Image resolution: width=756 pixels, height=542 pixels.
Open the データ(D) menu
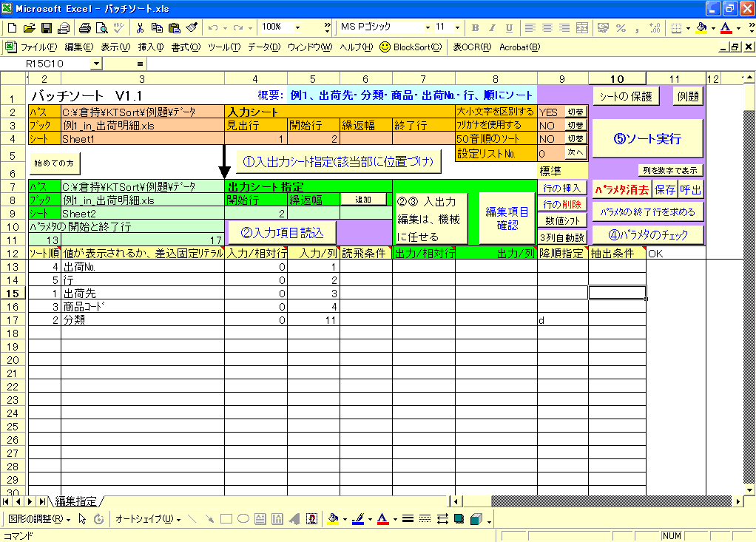264,47
